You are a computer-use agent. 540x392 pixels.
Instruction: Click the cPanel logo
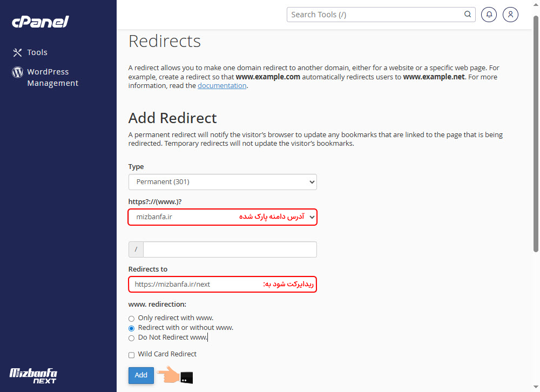(40, 22)
